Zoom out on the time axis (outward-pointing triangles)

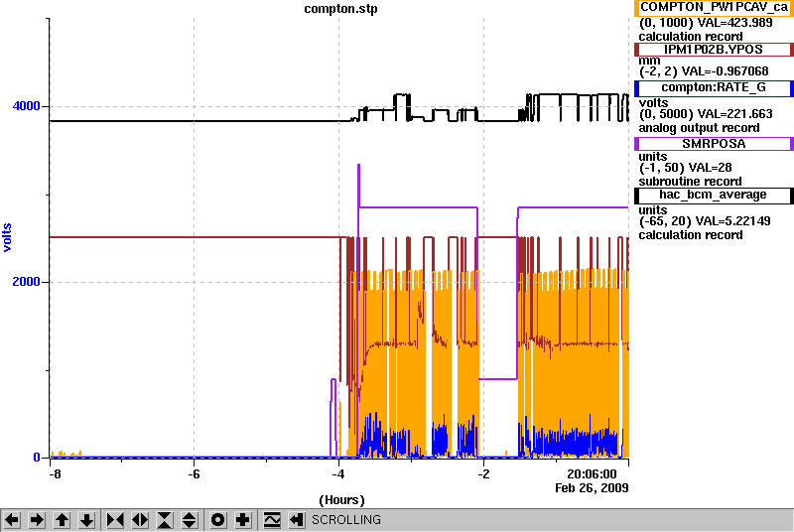click(x=140, y=520)
